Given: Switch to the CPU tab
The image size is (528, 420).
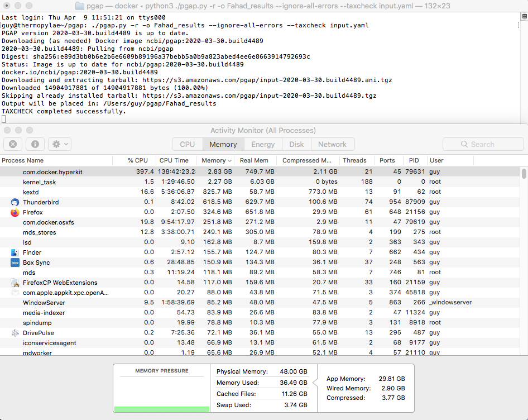Looking at the screenshot, I should click(187, 144).
